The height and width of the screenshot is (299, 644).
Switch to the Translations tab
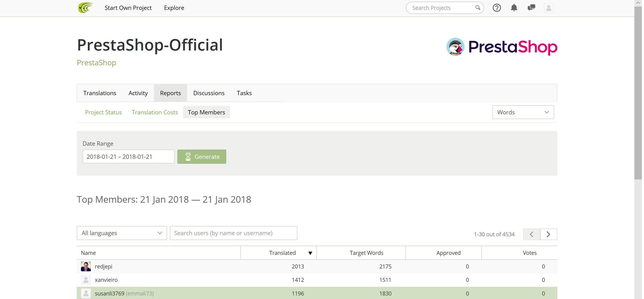(x=100, y=93)
